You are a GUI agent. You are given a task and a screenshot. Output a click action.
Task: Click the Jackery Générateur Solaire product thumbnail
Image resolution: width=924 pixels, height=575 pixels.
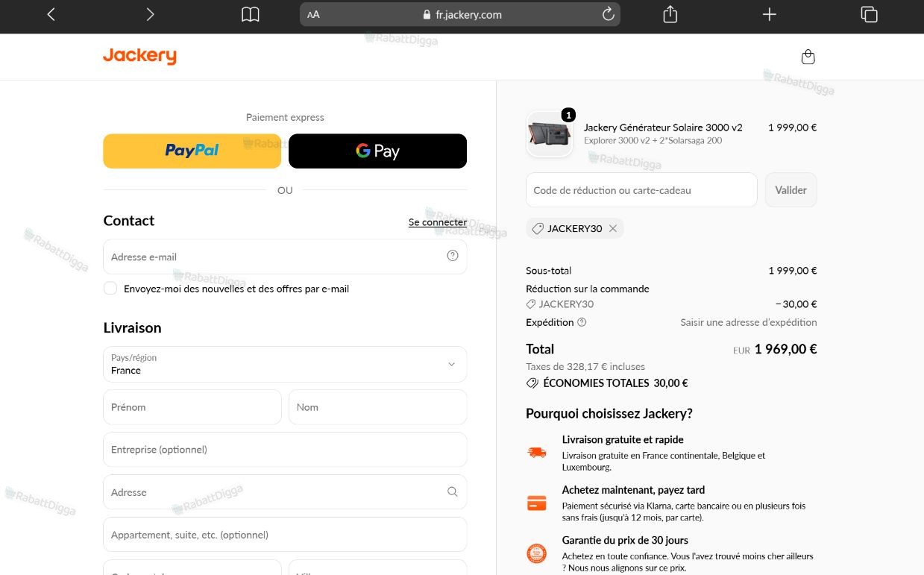tap(550, 134)
